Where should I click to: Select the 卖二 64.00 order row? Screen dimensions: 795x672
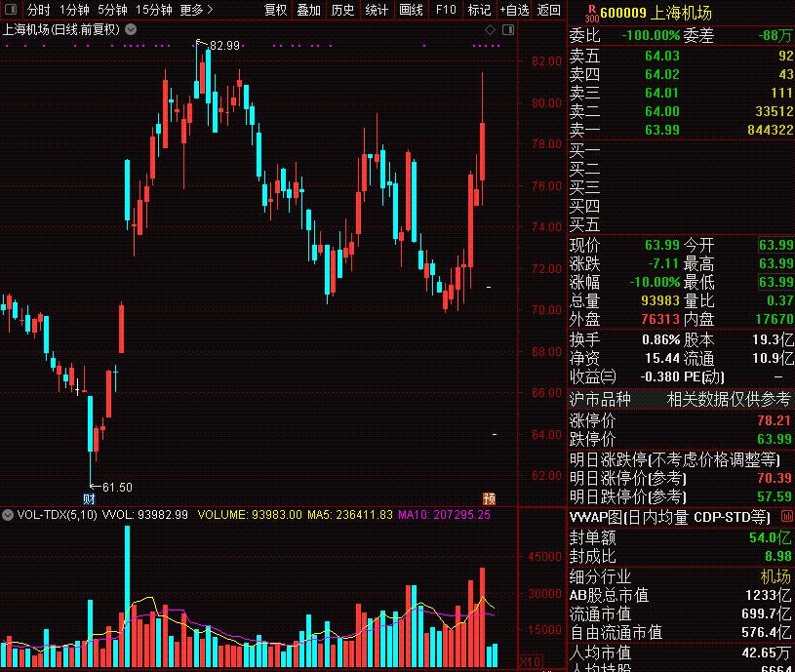681,111
